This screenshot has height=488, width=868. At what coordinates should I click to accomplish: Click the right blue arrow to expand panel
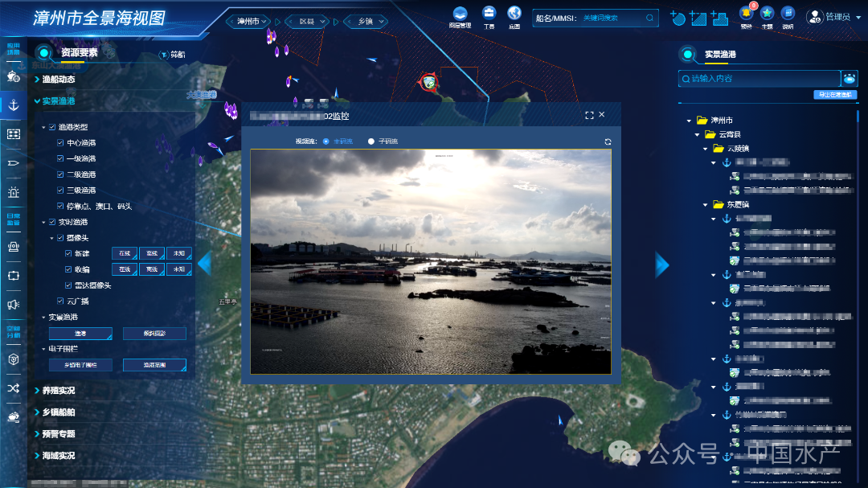tap(662, 265)
